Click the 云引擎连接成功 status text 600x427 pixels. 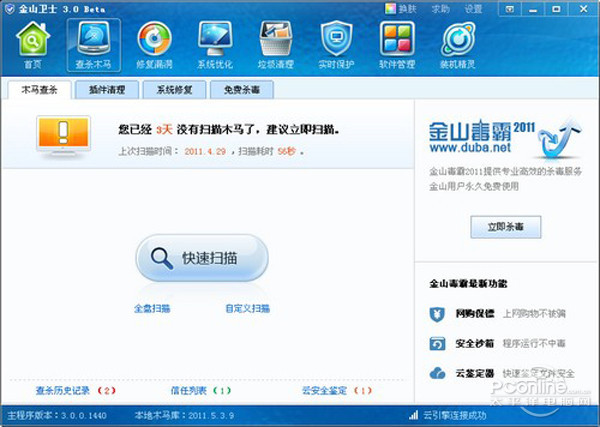pos(455,415)
